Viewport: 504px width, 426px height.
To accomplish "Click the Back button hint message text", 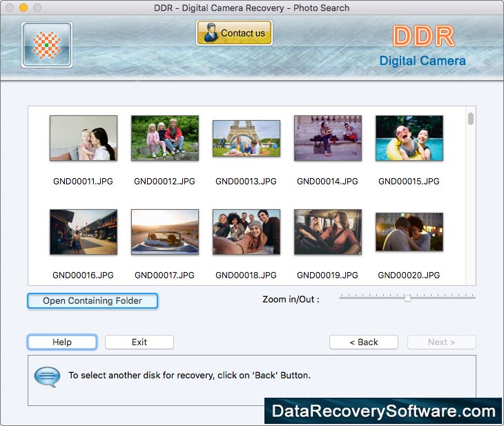I will click(x=190, y=375).
